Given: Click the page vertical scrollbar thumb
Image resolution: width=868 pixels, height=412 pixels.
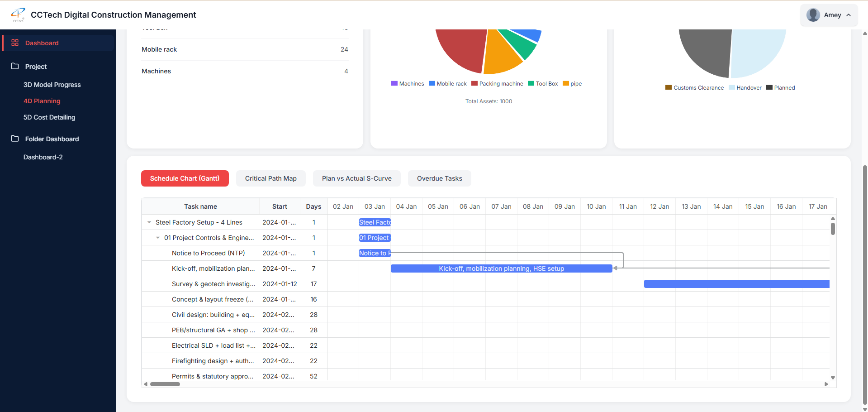Looking at the screenshot, I should (x=865, y=285).
